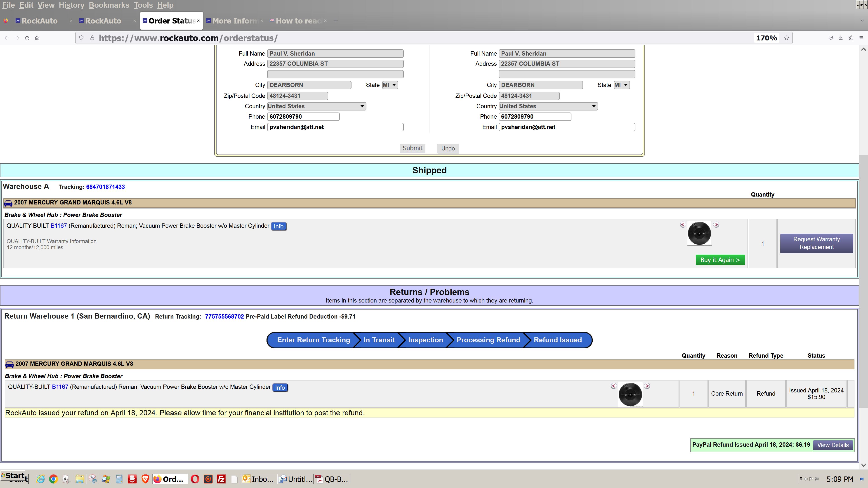This screenshot has height=488, width=868.
Task: Open FileZilla from the taskbar
Action: [x=221, y=479]
